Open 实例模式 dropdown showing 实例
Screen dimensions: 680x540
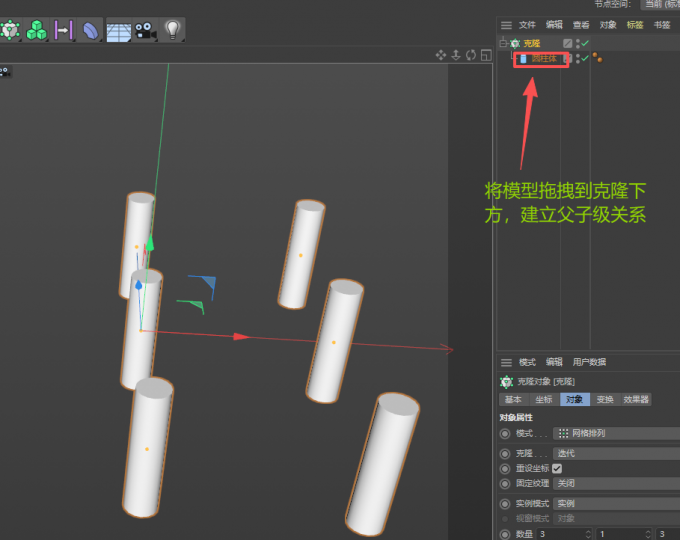(616, 504)
